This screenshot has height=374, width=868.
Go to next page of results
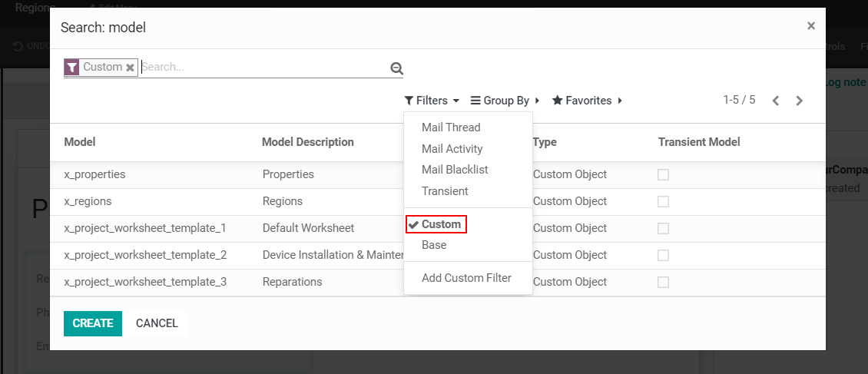[x=800, y=101]
